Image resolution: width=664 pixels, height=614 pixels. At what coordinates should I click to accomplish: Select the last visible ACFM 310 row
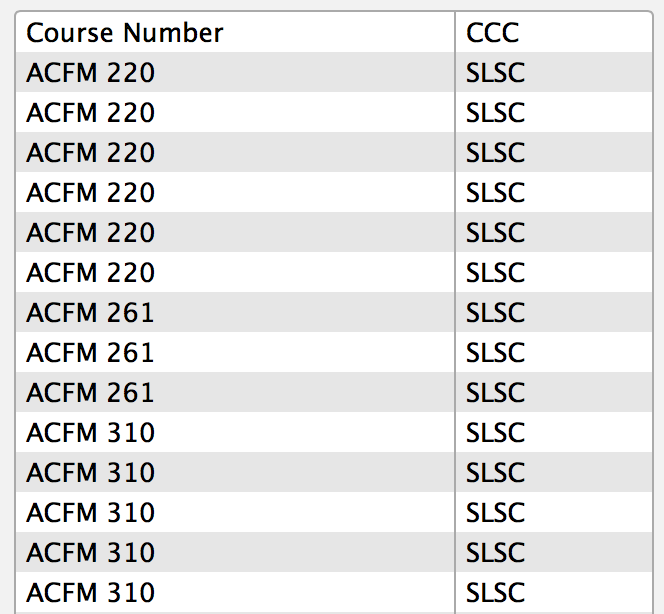click(x=334, y=592)
